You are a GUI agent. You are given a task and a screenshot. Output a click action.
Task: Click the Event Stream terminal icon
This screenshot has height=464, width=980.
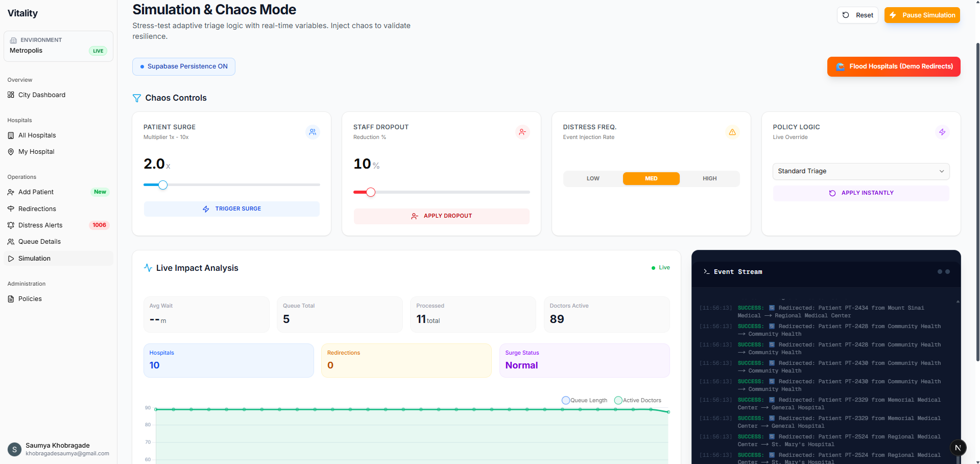click(706, 272)
